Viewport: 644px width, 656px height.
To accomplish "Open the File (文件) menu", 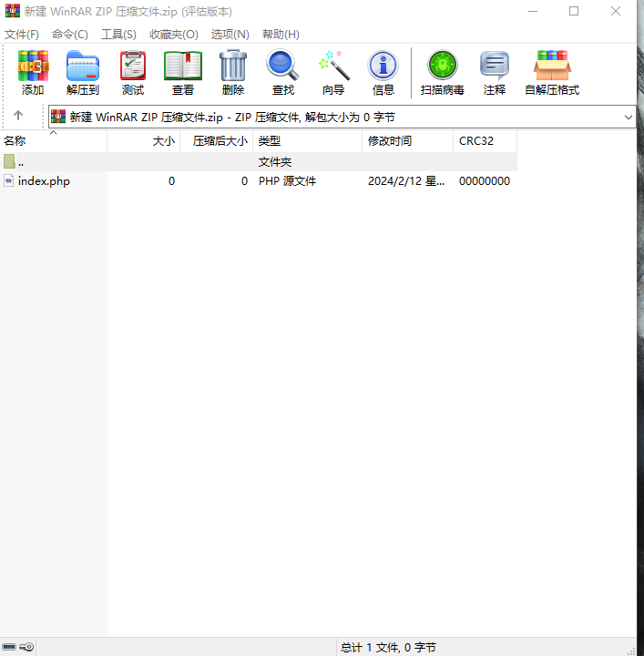I will 22,35.
